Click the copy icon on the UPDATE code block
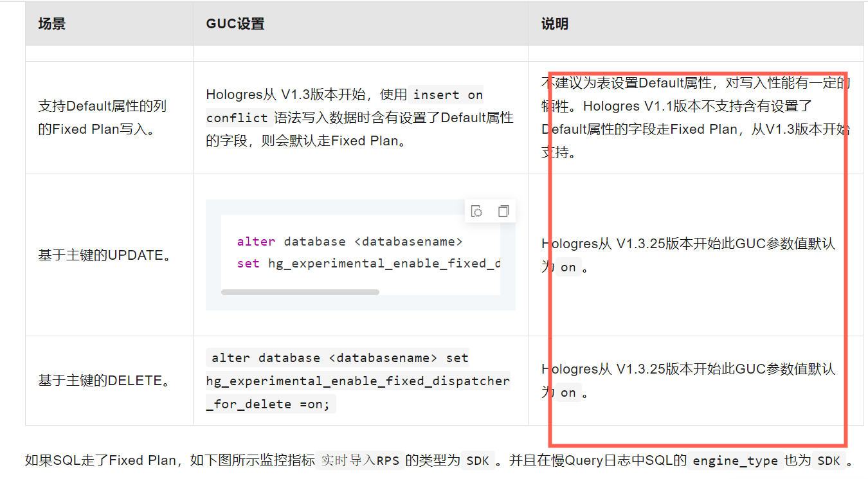The image size is (868, 479). click(503, 211)
